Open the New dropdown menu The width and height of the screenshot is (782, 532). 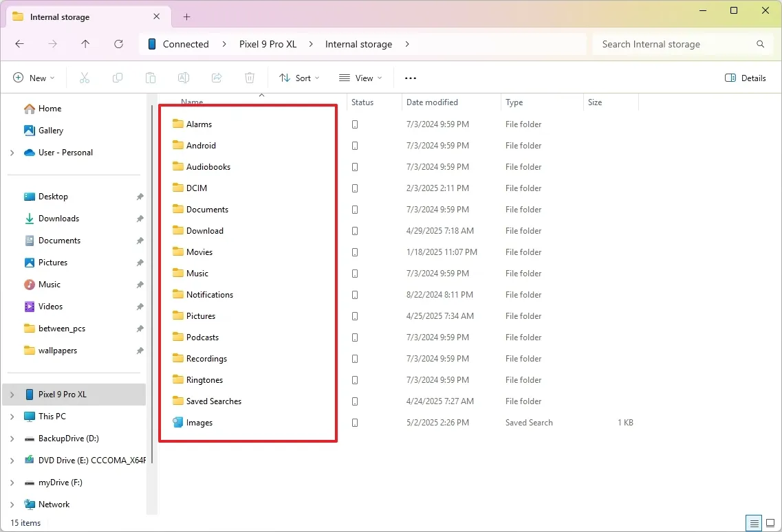click(x=34, y=78)
